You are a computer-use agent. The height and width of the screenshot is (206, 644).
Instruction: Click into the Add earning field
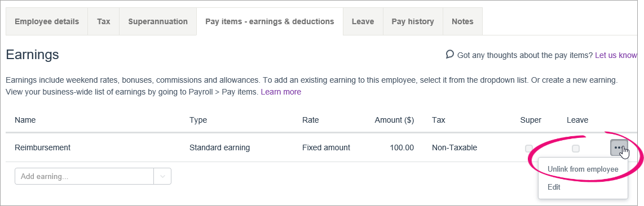(84, 177)
